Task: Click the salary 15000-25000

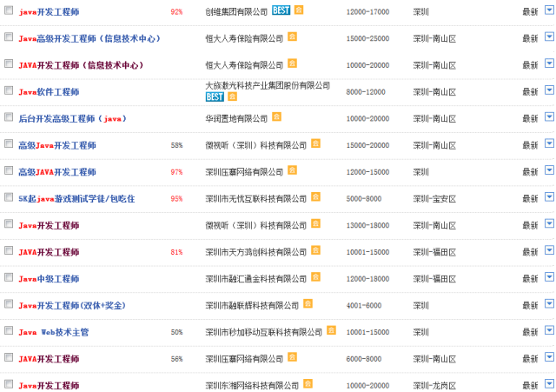Action: (x=367, y=38)
